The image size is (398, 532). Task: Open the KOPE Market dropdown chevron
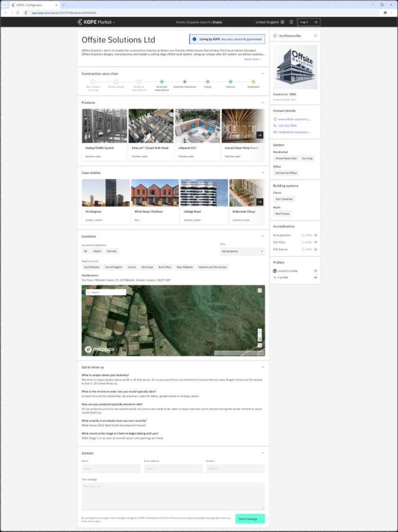114,22
